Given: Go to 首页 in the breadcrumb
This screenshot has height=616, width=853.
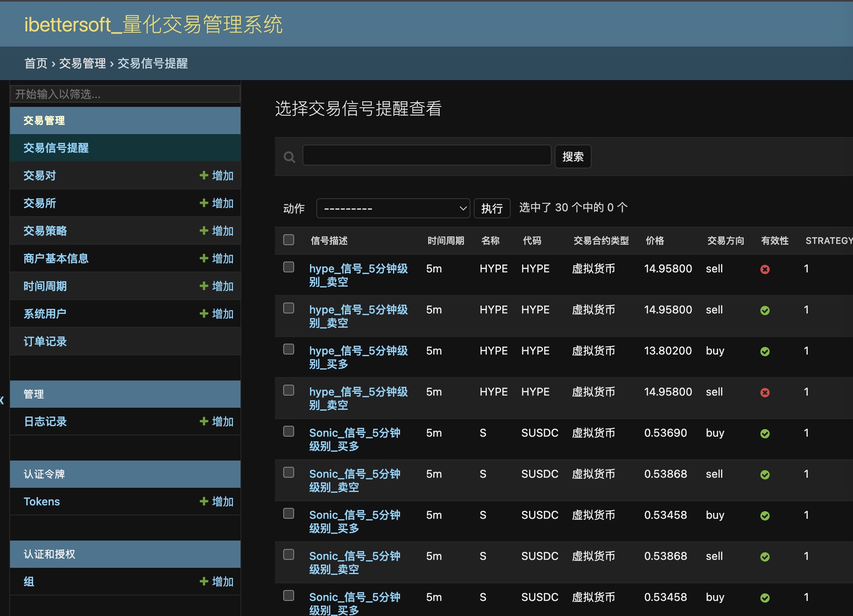Looking at the screenshot, I should [x=36, y=63].
